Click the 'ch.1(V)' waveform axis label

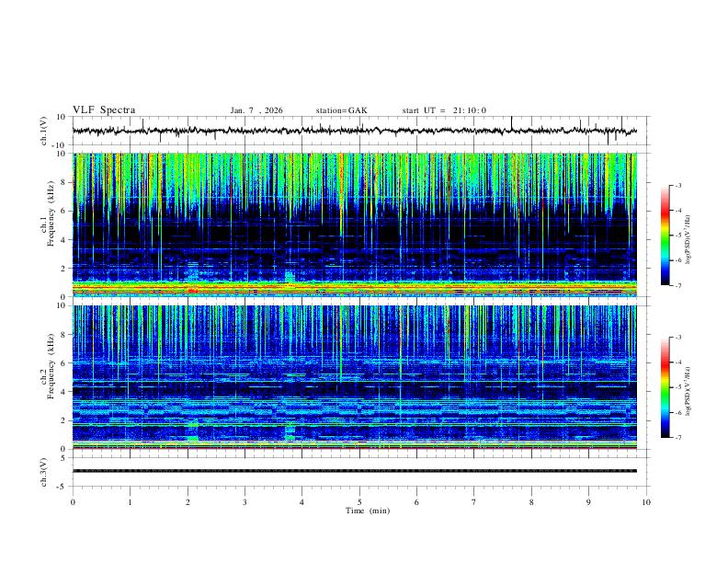point(44,131)
